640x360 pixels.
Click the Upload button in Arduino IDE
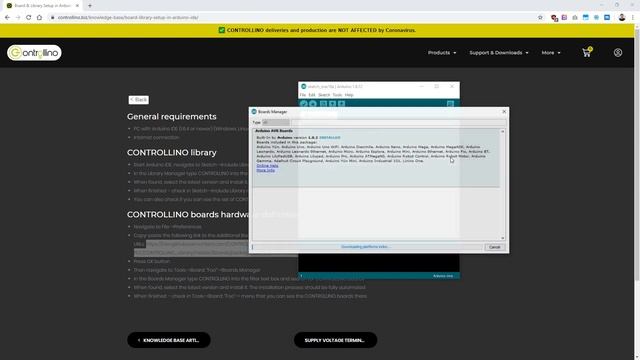tap(313, 104)
